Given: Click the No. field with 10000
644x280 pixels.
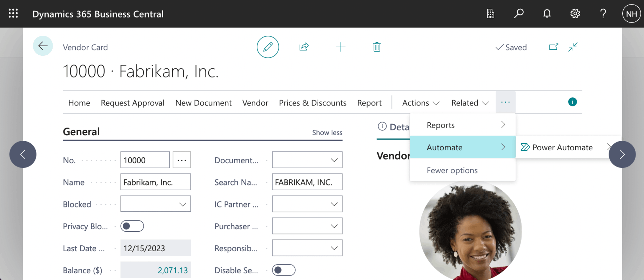Looking at the screenshot, I should point(145,160).
